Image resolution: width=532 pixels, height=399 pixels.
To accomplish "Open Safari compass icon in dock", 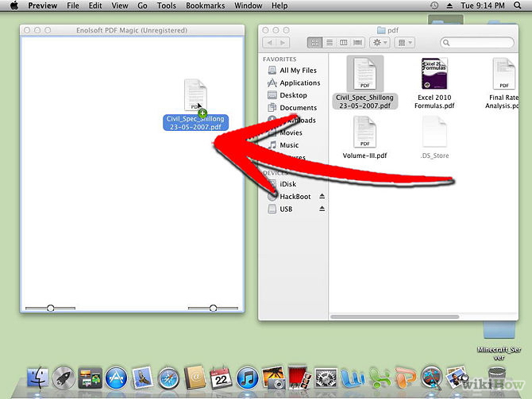I will point(168,378).
